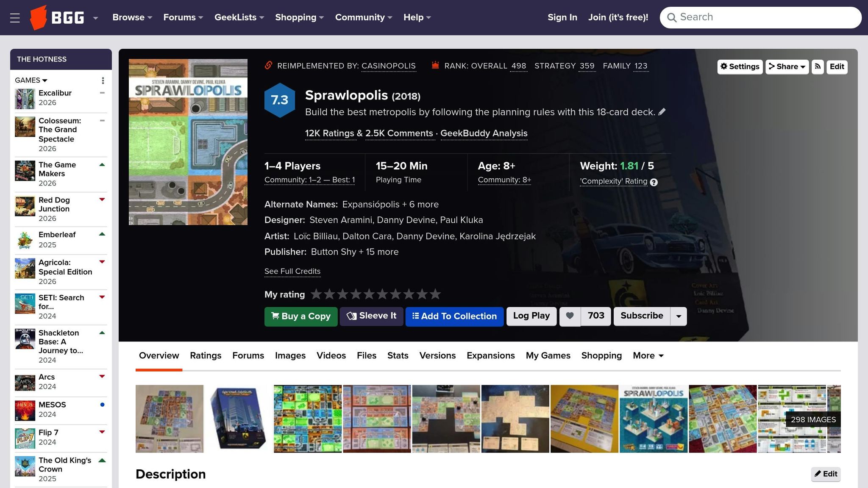Click the Sprawlopolis box cover image
Screen dimensions: 868x488
(188, 142)
